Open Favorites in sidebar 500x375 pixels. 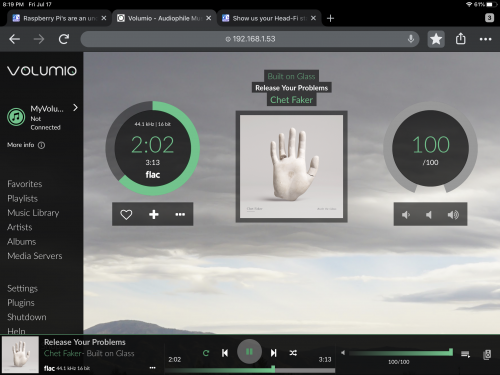[25, 184]
